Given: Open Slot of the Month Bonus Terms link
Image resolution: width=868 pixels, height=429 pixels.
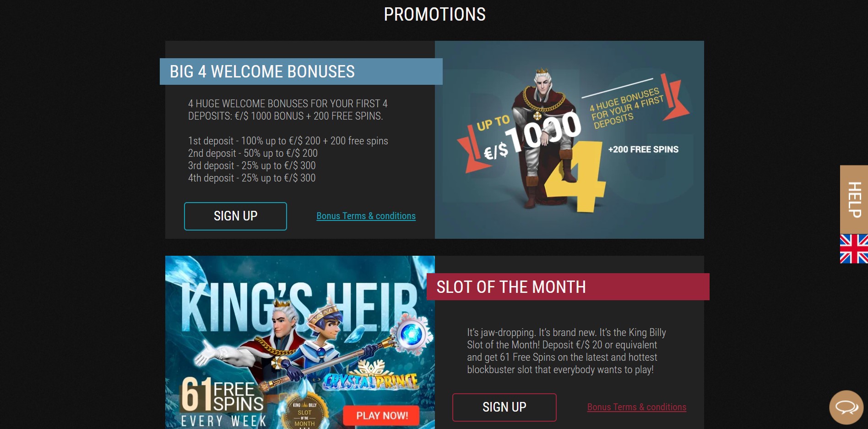Looking at the screenshot, I should point(636,407).
